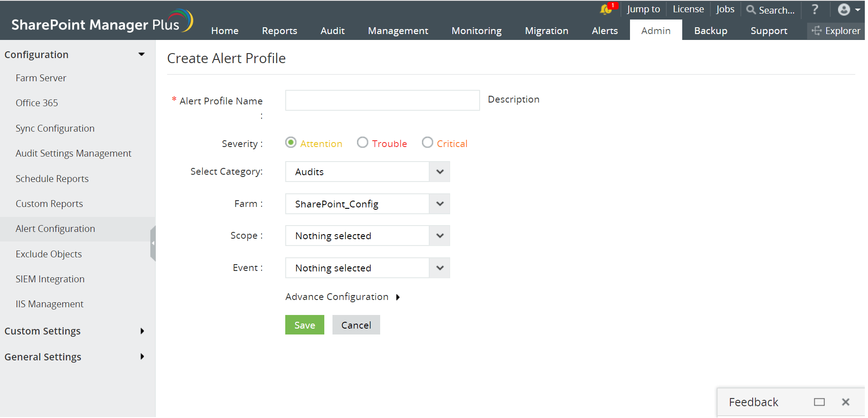Maximize the Feedback panel
Screen dimensions: 868x418
coord(819,402)
